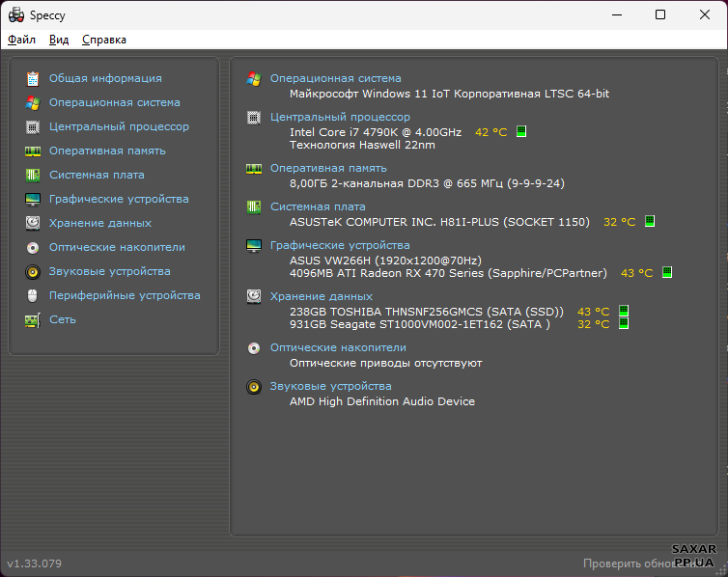Screen dimensions: 728x577
Task: Click the hard drive icon in the sidebar
Action: tap(33, 223)
